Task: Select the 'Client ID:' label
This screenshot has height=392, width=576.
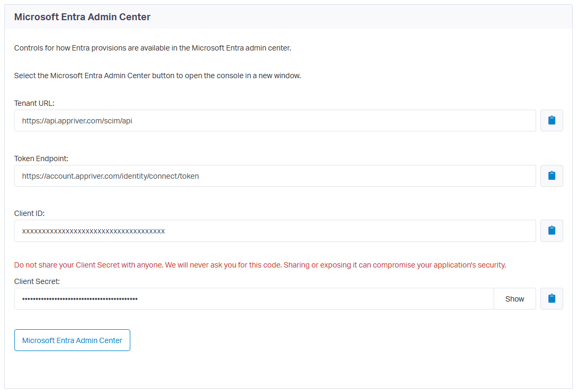Action: [29, 213]
